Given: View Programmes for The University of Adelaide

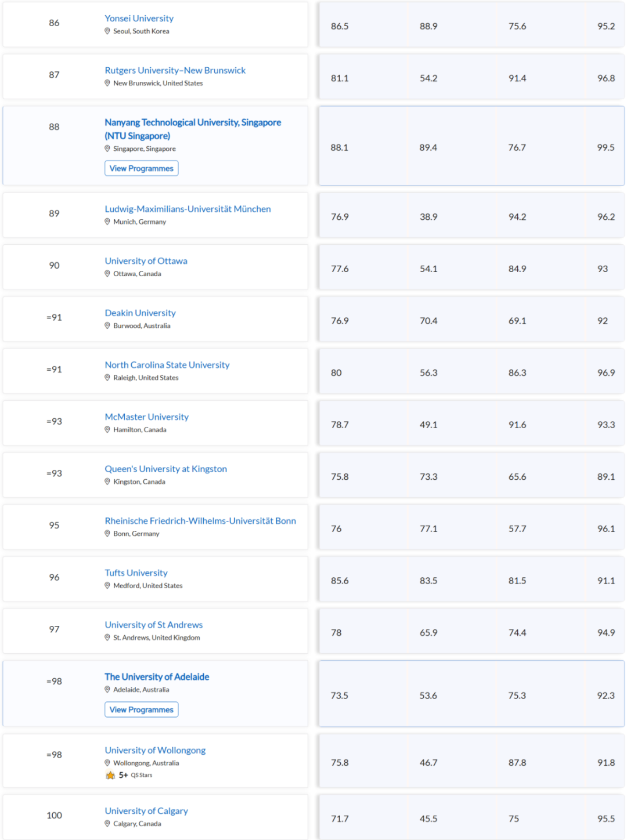Looking at the screenshot, I should pyautogui.click(x=142, y=709).
